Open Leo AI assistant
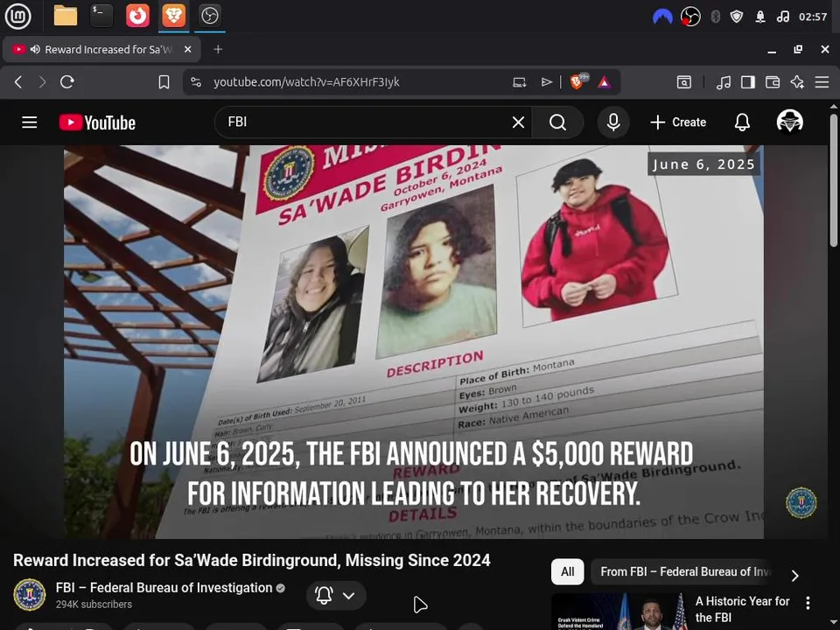The width and height of the screenshot is (840, 630). 797,82
